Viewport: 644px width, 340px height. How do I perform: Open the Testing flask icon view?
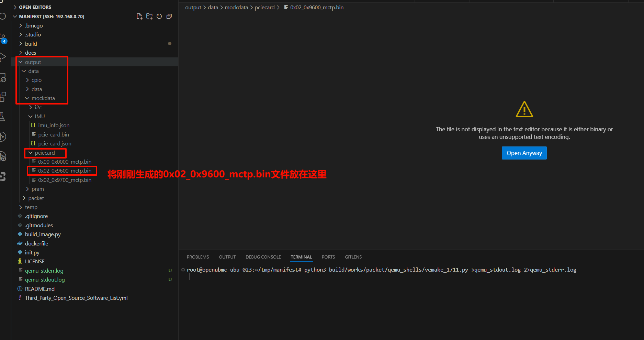pyautogui.click(x=3, y=117)
